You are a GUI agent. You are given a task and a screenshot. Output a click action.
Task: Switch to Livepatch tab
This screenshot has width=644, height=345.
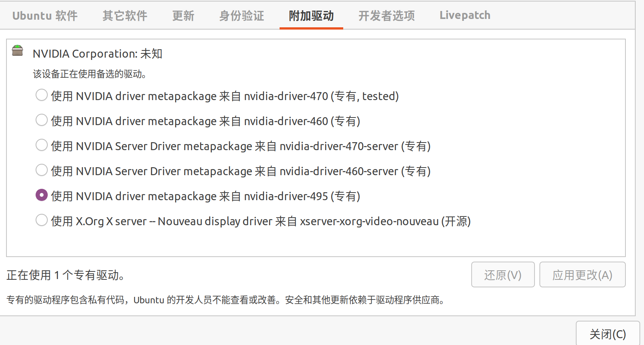point(465,15)
